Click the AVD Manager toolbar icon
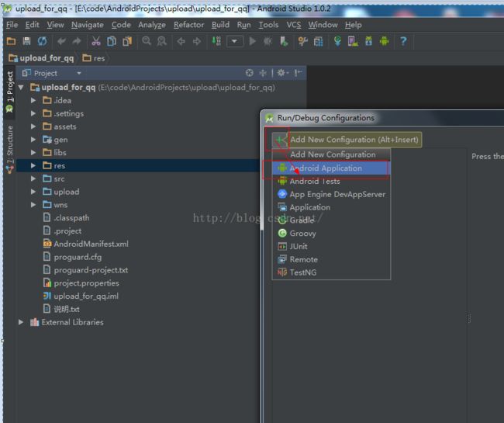This screenshot has height=423, width=504. [353, 41]
